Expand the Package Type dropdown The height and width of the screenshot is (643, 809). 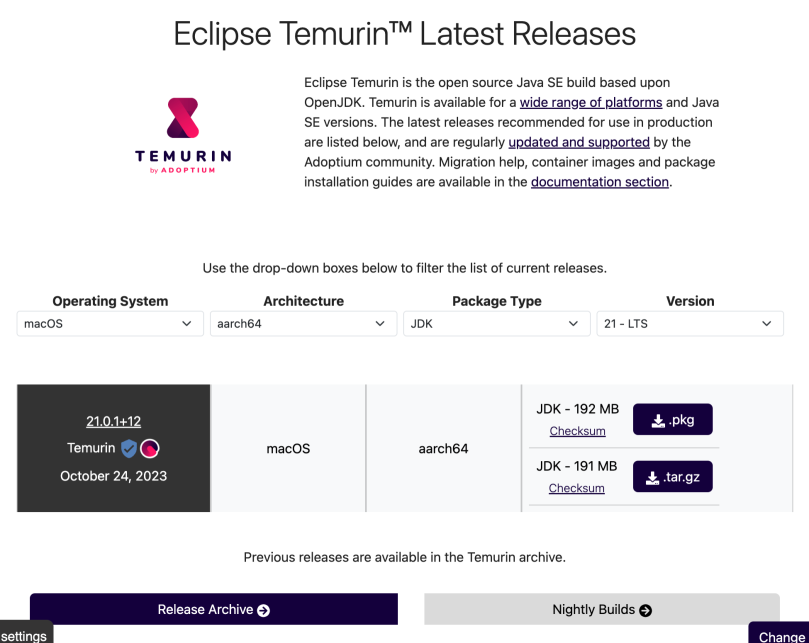coord(497,324)
